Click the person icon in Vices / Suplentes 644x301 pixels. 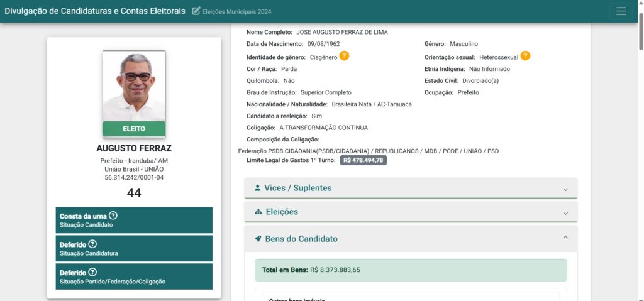(257, 188)
